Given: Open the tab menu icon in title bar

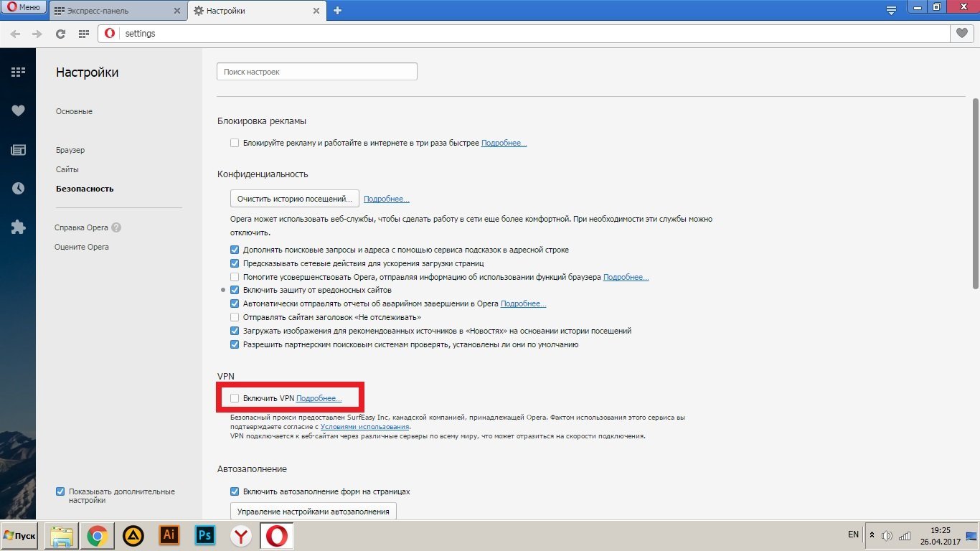Looking at the screenshot, I should (892, 10).
